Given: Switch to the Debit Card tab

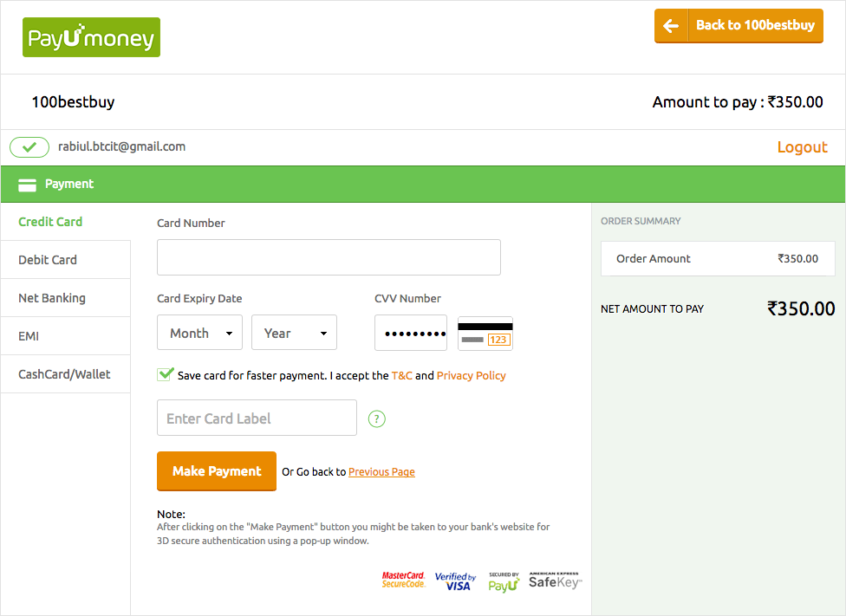Looking at the screenshot, I should [x=48, y=260].
